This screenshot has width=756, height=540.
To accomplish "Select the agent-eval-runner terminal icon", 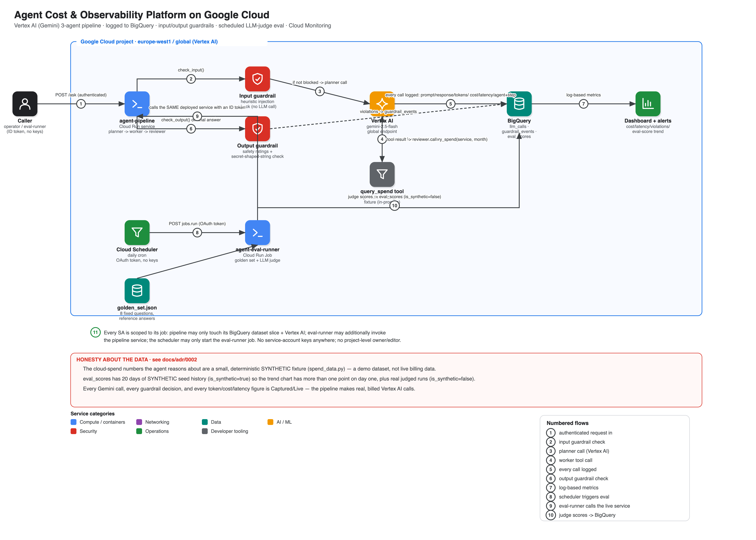I will pyautogui.click(x=257, y=232).
